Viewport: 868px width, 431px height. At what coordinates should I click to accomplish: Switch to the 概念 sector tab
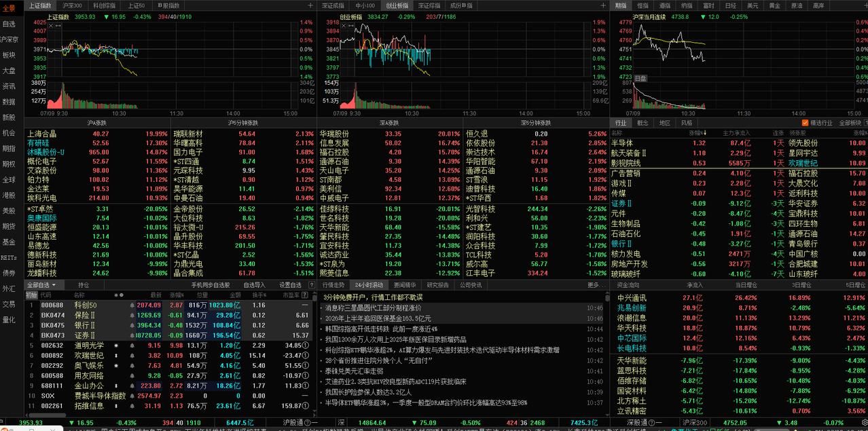[643, 124]
